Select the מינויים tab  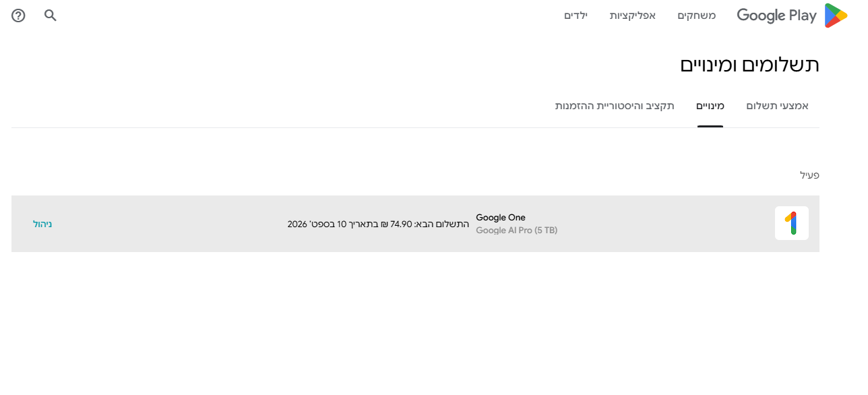710,106
